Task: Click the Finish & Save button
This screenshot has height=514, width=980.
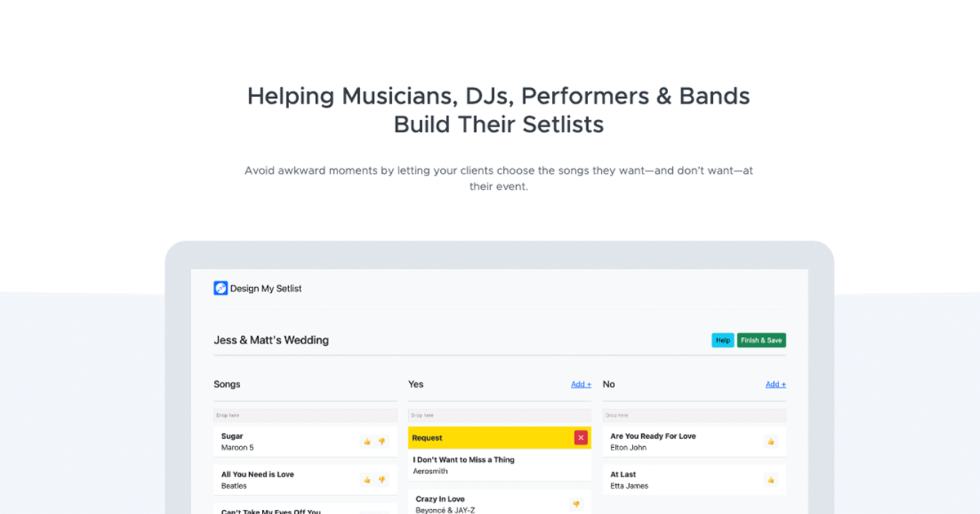Action: 761,340
